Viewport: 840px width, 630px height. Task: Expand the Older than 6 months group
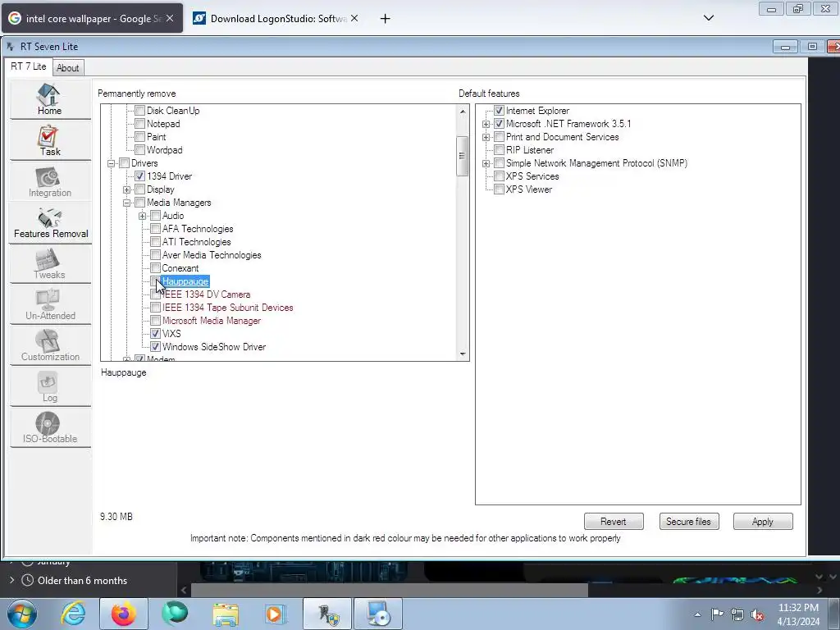tap(11, 580)
